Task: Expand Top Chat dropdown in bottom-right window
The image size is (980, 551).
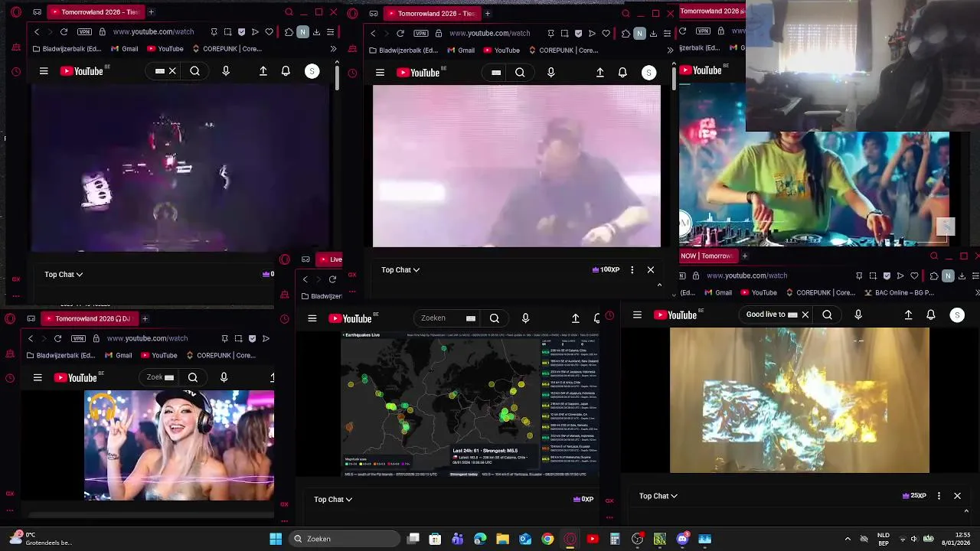Action: (x=658, y=496)
